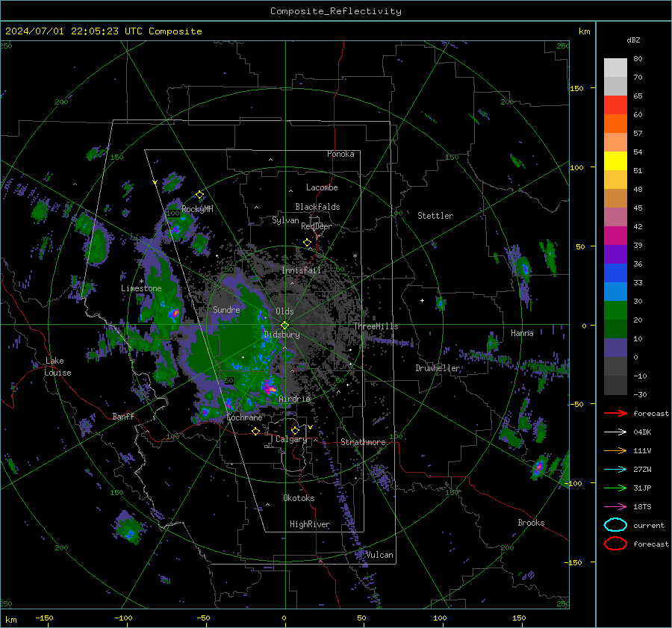Click the yellow diamond marker near RedDeer
The image size is (672, 628).
click(x=308, y=243)
